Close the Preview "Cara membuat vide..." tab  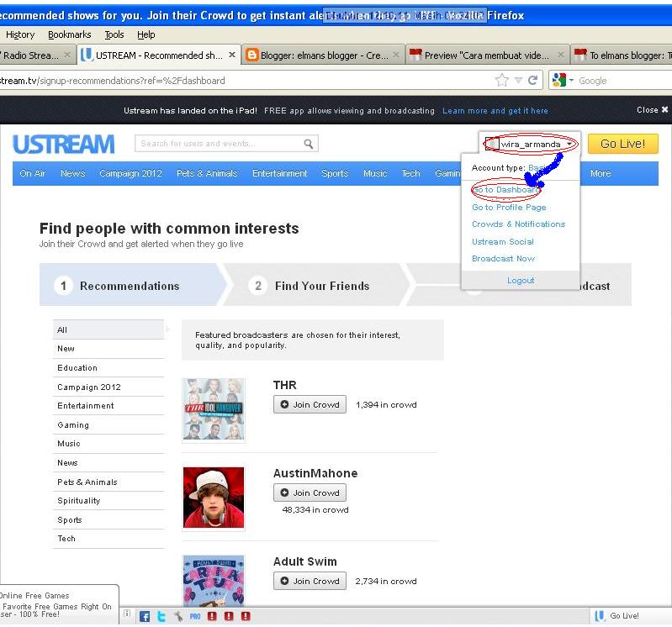[561, 55]
